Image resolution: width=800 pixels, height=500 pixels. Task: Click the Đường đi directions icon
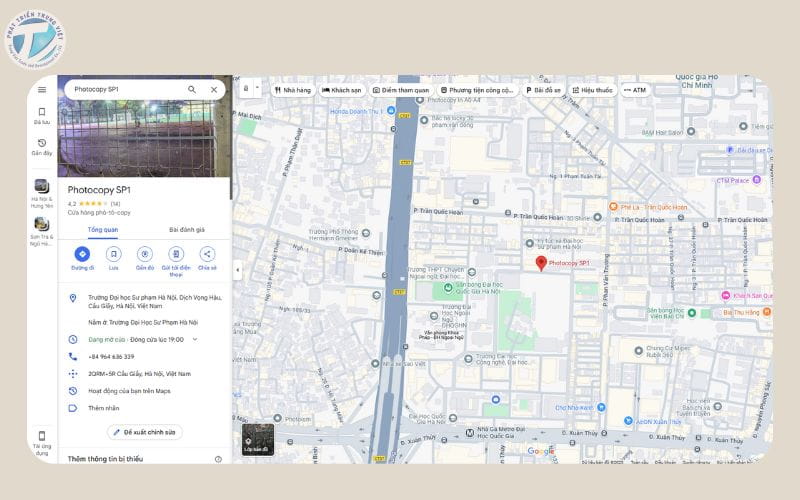coord(82,254)
